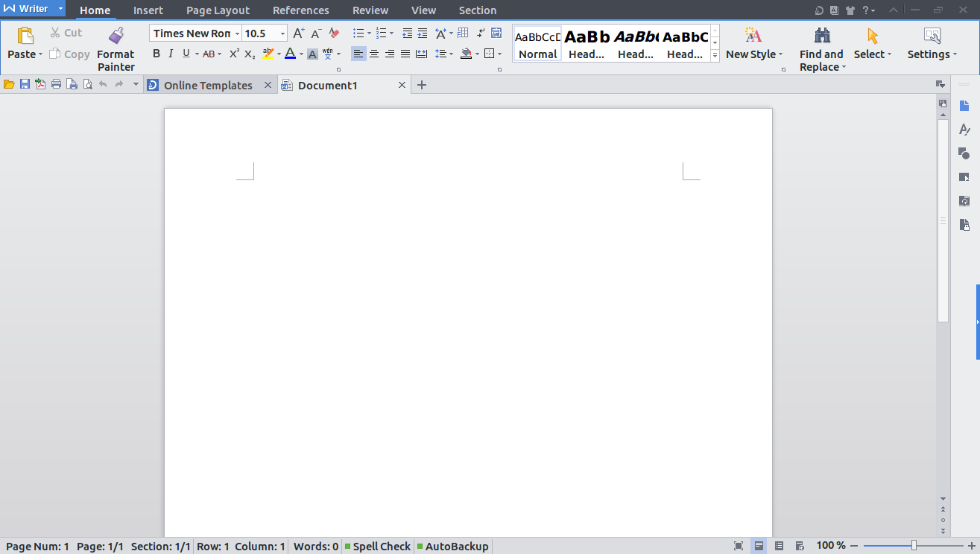Click the Find and Replace binoculars
The image size is (980, 554).
point(822,35)
